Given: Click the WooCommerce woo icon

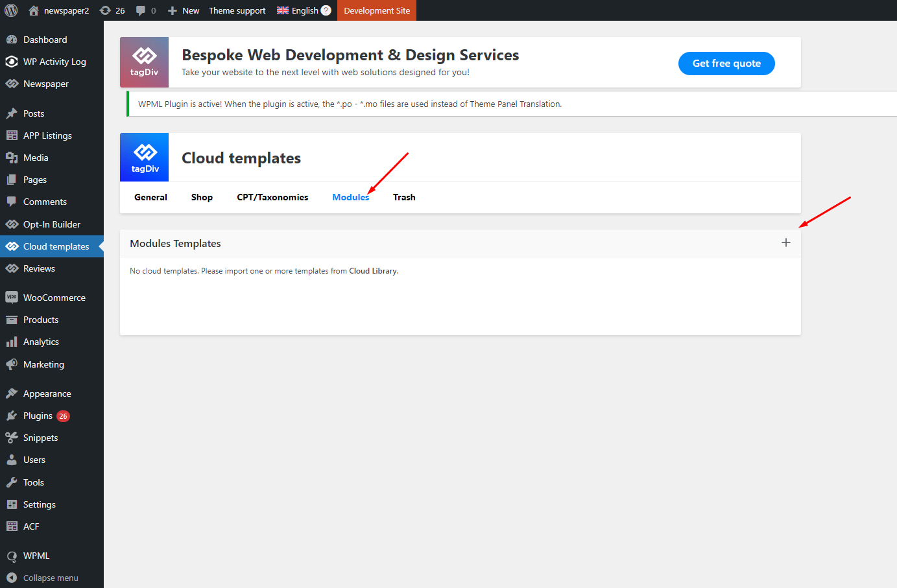Looking at the screenshot, I should (12, 298).
